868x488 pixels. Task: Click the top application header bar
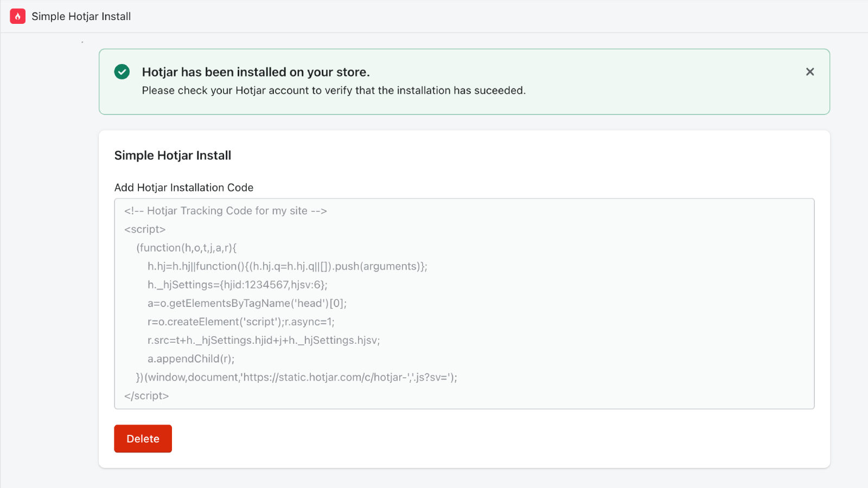pyautogui.click(x=434, y=16)
